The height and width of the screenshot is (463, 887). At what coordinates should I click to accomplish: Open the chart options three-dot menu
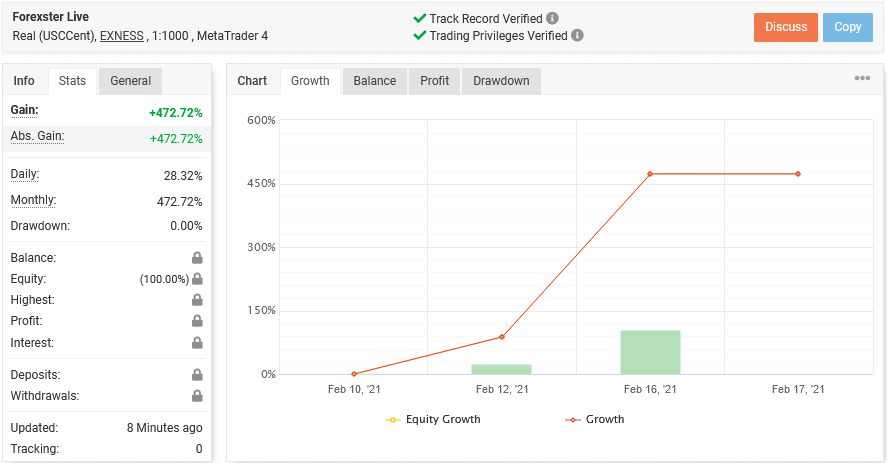862,79
